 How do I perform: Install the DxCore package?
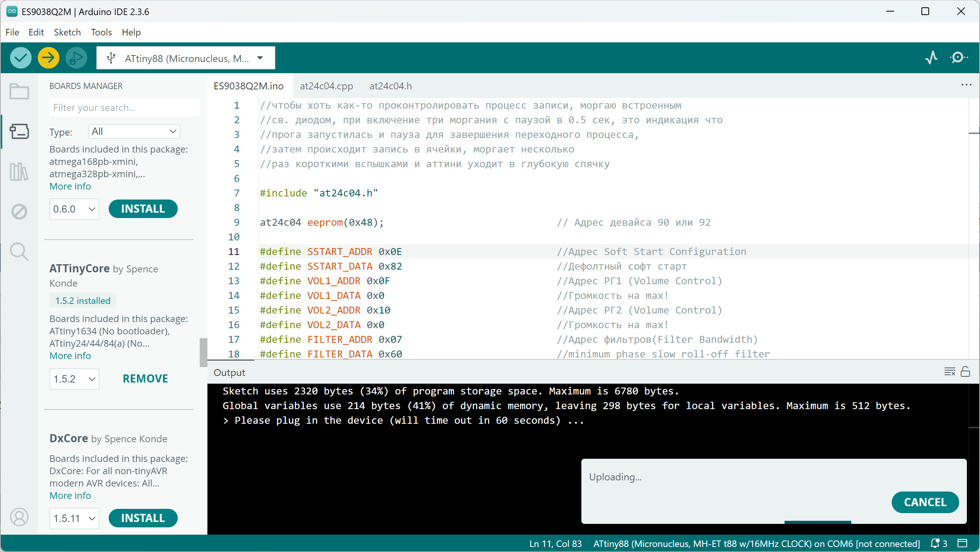143,518
